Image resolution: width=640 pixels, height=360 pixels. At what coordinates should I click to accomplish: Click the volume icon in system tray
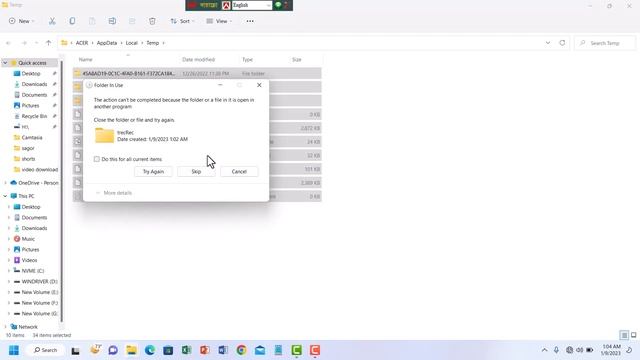[x=580, y=350]
